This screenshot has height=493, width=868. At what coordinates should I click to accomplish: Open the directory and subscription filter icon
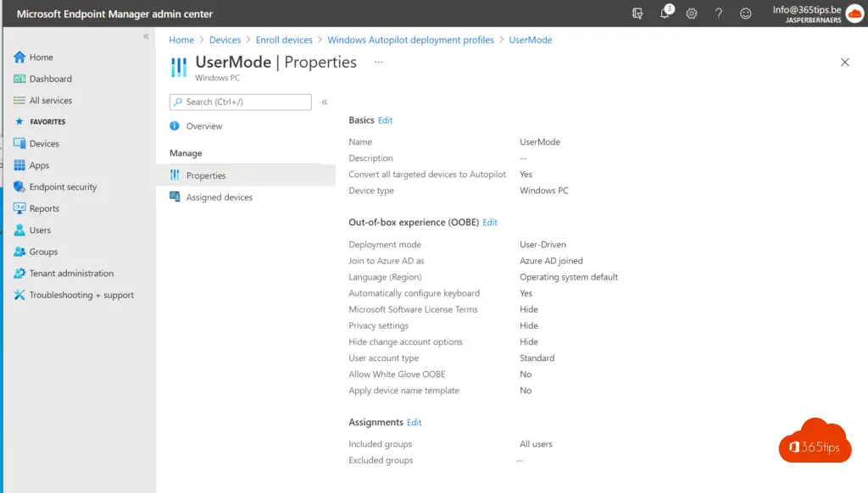coord(637,14)
